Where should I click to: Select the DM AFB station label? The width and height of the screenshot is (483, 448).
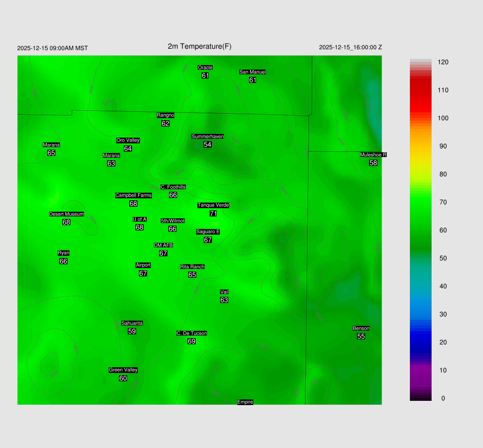click(x=163, y=245)
